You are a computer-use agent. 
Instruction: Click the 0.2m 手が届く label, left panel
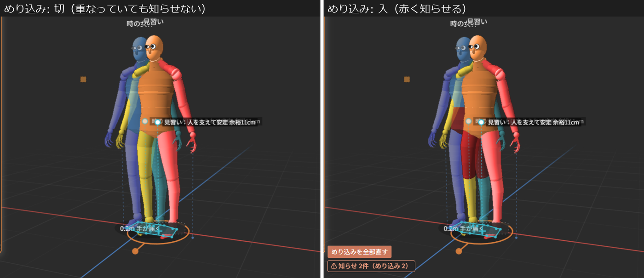pyautogui.click(x=139, y=228)
